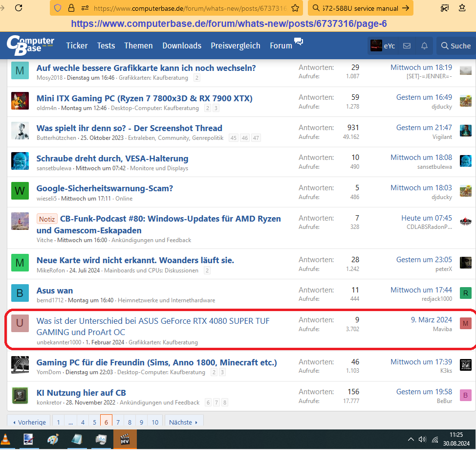Open the Preisvergleich menu item

(x=236, y=45)
